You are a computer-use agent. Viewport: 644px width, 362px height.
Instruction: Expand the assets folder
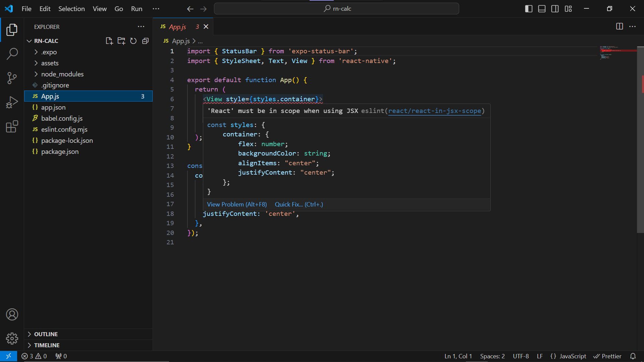(x=88, y=63)
